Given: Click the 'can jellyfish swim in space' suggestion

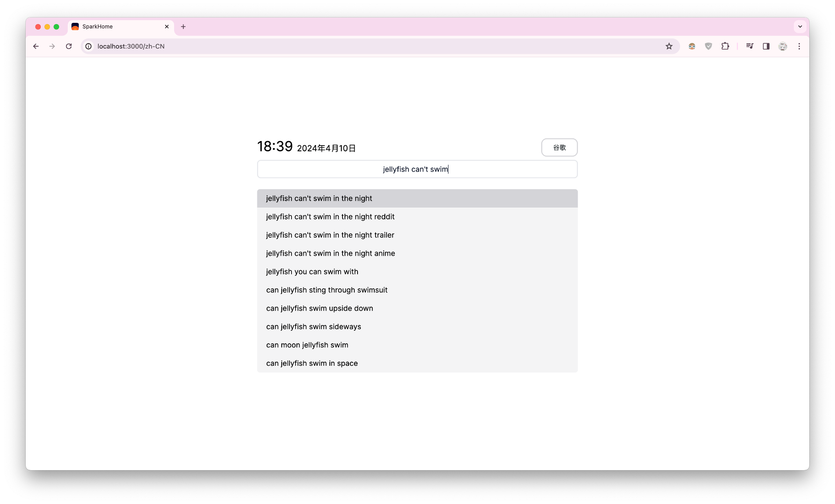Looking at the screenshot, I should 311,363.
